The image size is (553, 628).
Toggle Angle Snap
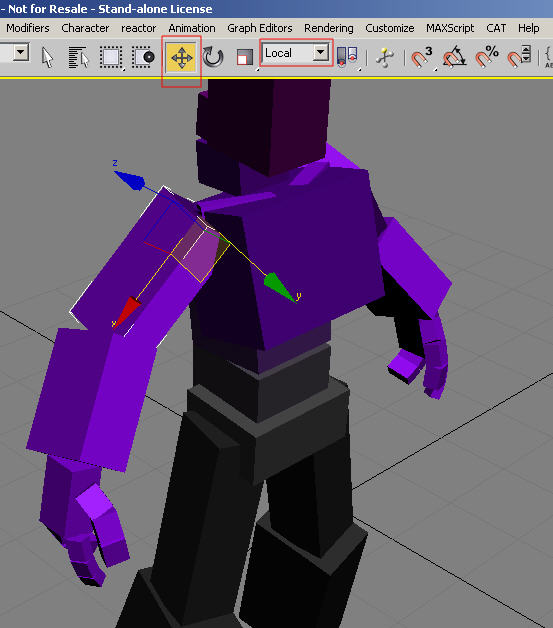tap(454, 57)
